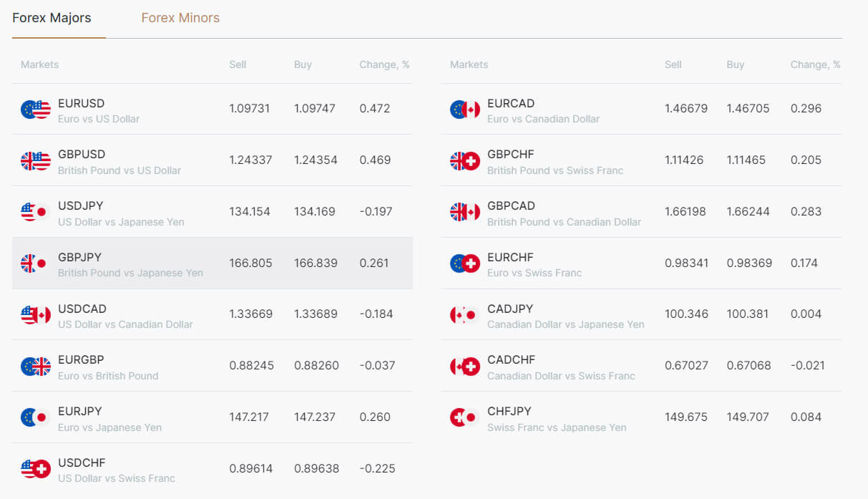The height and width of the screenshot is (499, 868).
Task: Select the USDCAD pair name
Action: pos(82,309)
